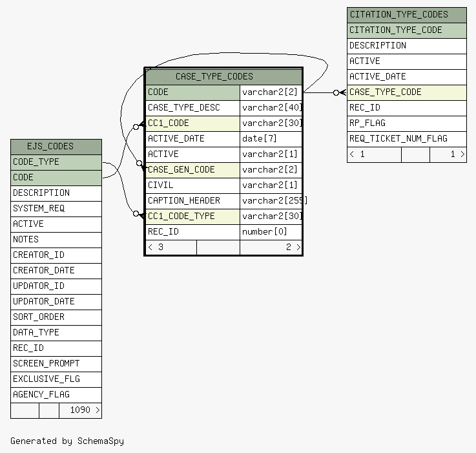This screenshot has width=476, height=453.
Task: Click the 'Generated by SchemaSpy' footer text
Action: point(67,441)
